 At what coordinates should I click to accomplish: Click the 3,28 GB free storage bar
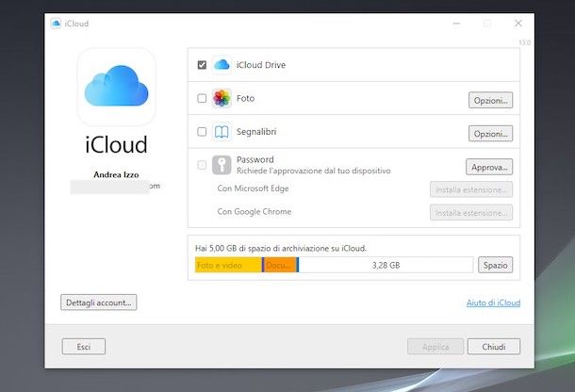click(x=386, y=265)
